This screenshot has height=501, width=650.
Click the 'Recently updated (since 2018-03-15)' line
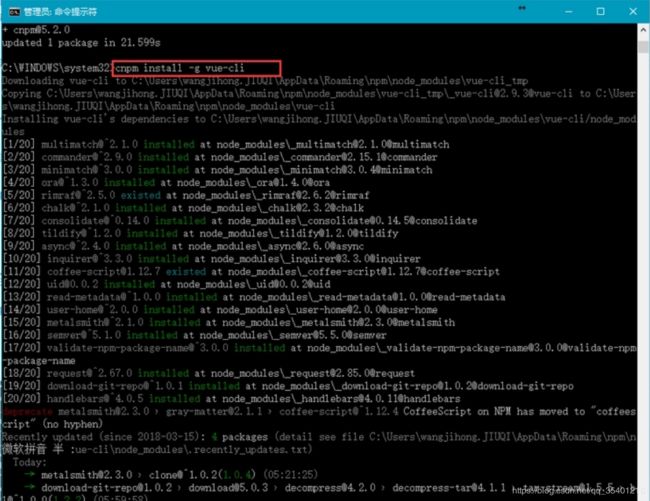click(x=319, y=437)
